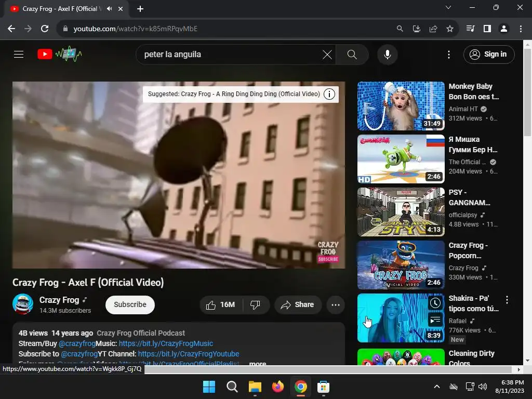Share the Axel F video

click(x=297, y=304)
